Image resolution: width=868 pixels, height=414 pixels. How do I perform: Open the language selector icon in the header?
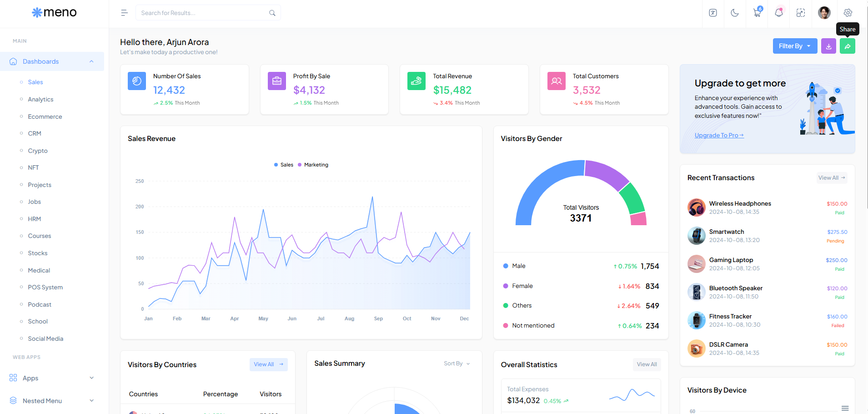pos(713,13)
